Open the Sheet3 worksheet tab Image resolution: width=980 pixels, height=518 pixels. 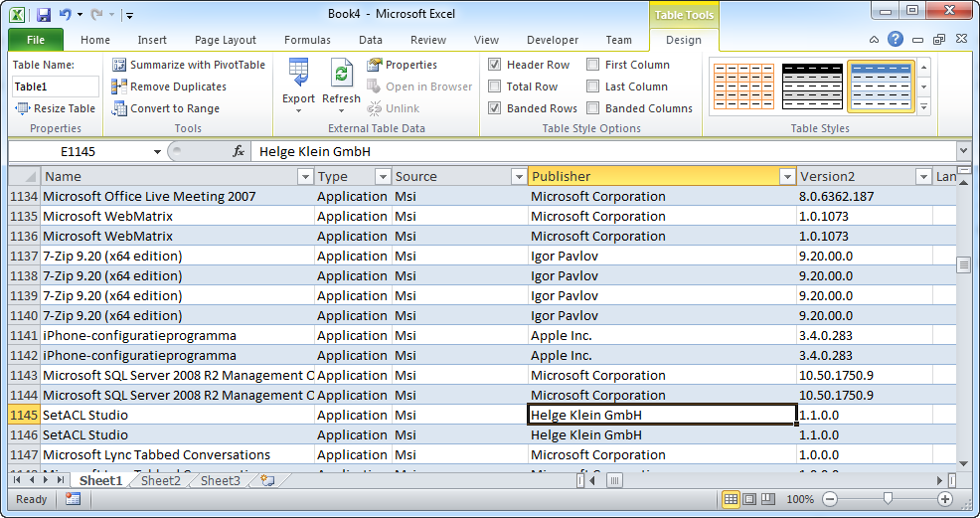[x=220, y=480]
